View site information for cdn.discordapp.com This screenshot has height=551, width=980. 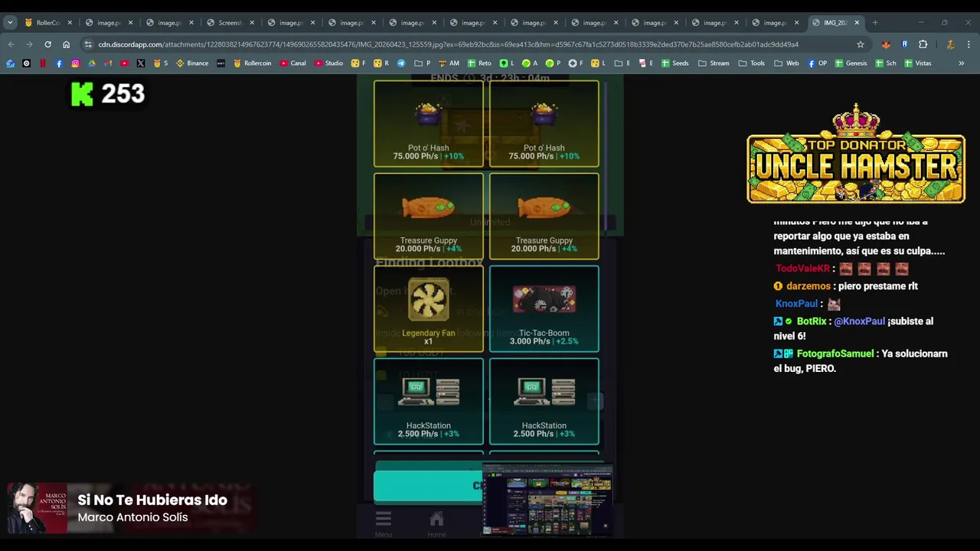point(88,44)
